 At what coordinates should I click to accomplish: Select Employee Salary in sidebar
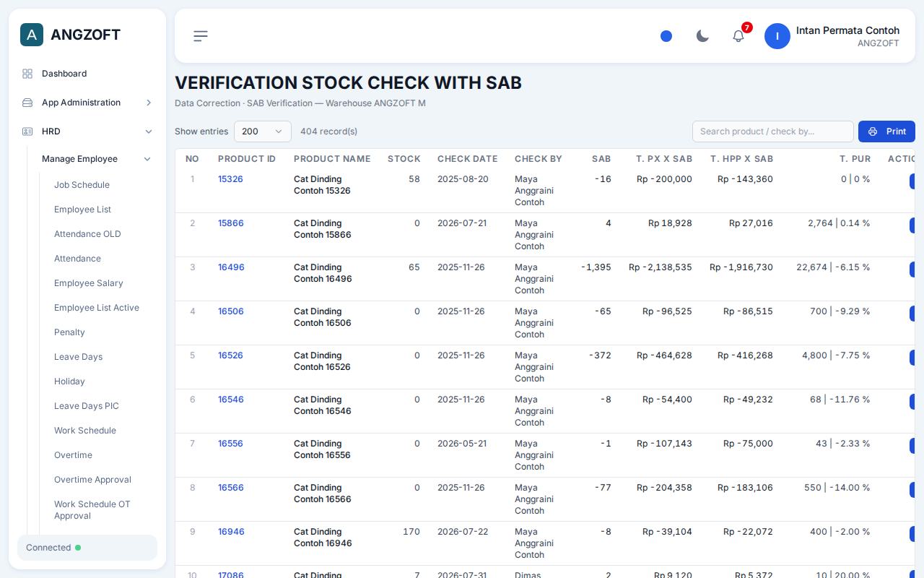pos(88,283)
